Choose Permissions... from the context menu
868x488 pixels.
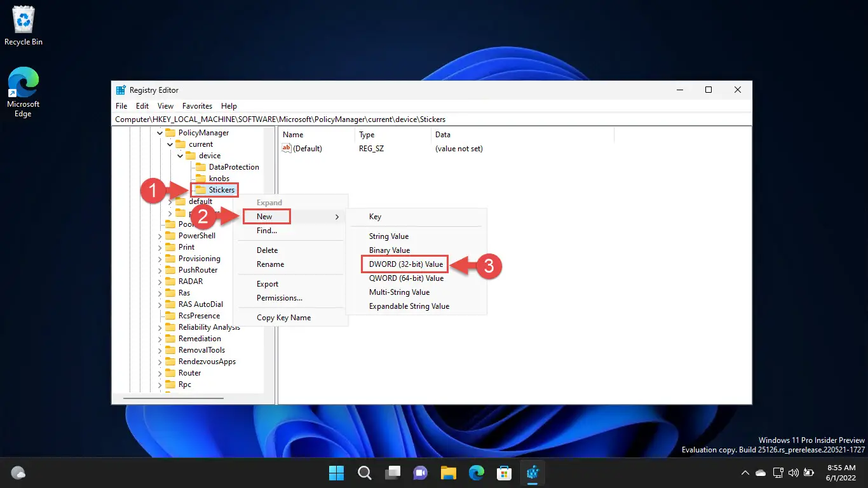pyautogui.click(x=279, y=298)
